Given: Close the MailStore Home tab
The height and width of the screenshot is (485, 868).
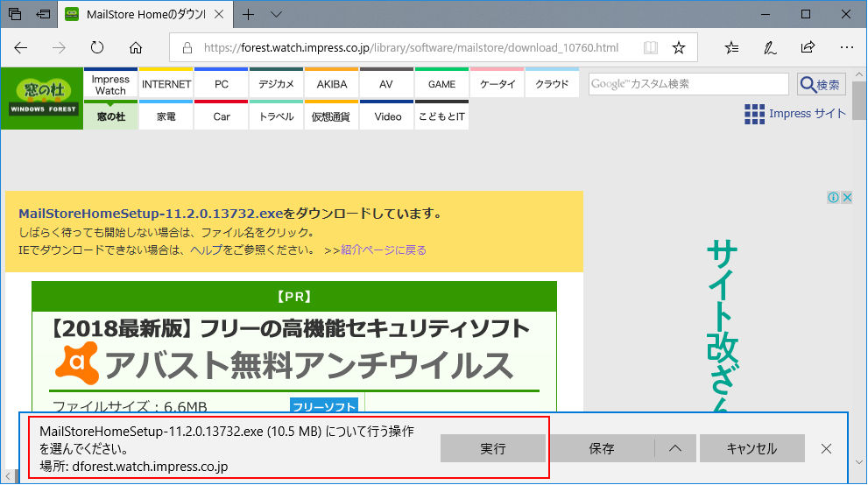Looking at the screenshot, I should (x=219, y=14).
